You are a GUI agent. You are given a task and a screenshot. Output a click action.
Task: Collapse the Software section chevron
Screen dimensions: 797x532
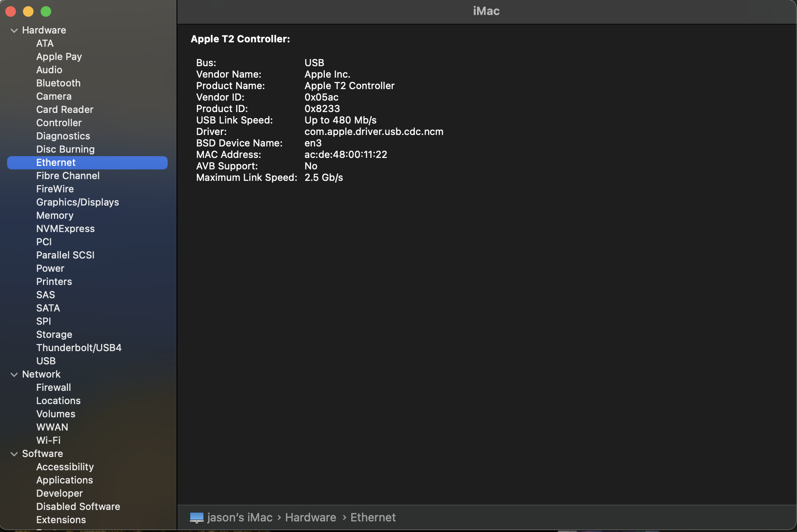[14, 454]
